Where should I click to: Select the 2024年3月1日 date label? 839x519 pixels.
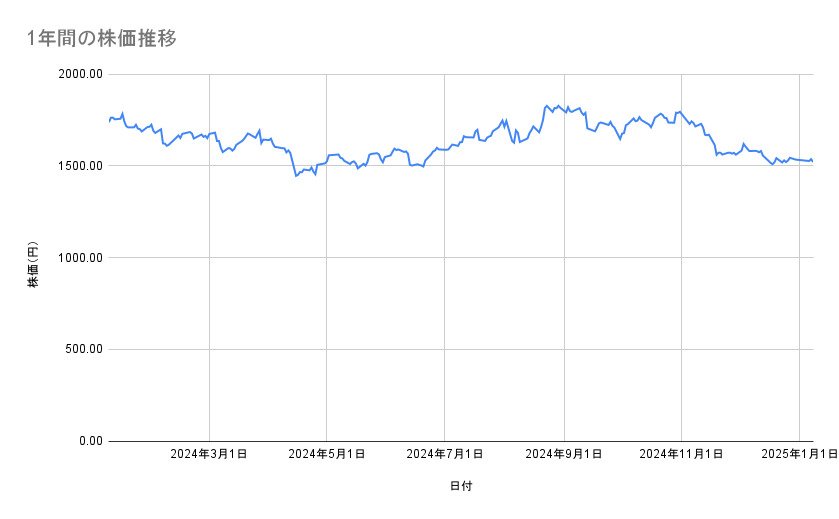[208, 455]
